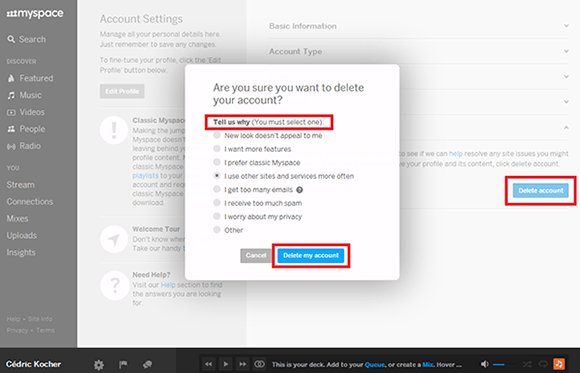The width and height of the screenshot is (580, 373).
Task: Open the settings gear in bottom bar
Action: pyautogui.click(x=99, y=365)
